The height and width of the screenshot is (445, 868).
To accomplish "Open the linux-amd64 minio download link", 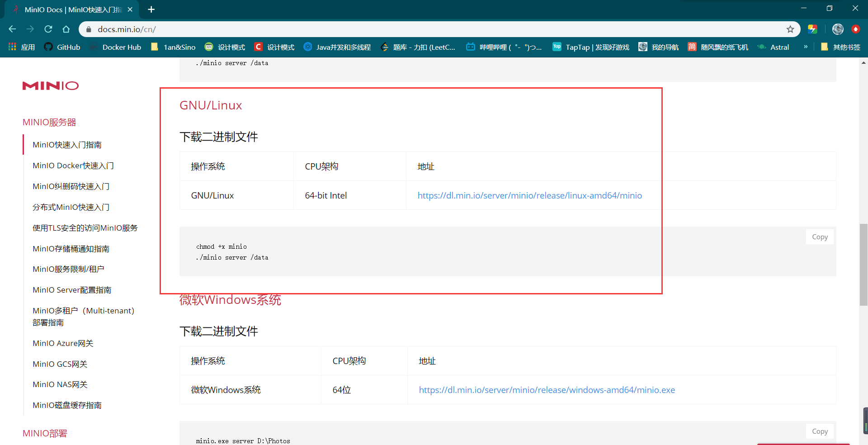I will pos(529,195).
